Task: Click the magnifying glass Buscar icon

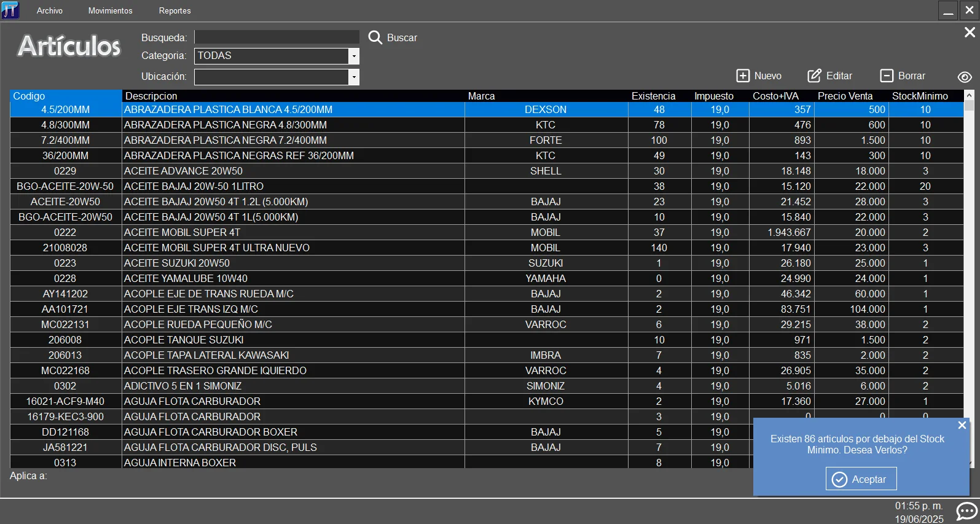Action: (375, 37)
